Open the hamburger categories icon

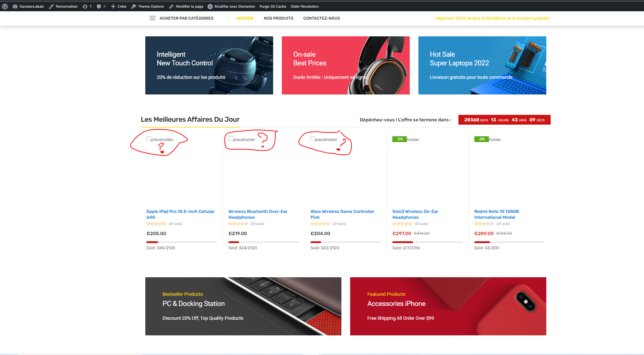tap(153, 18)
